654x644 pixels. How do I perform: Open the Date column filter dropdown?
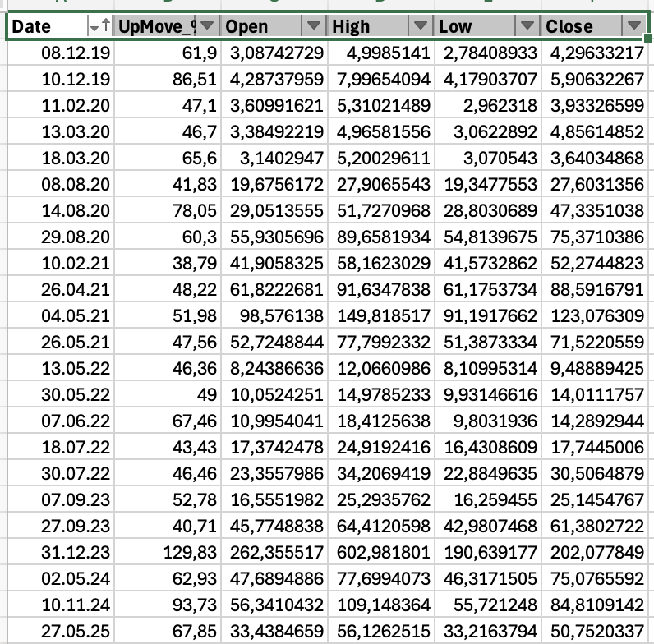[x=99, y=27]
